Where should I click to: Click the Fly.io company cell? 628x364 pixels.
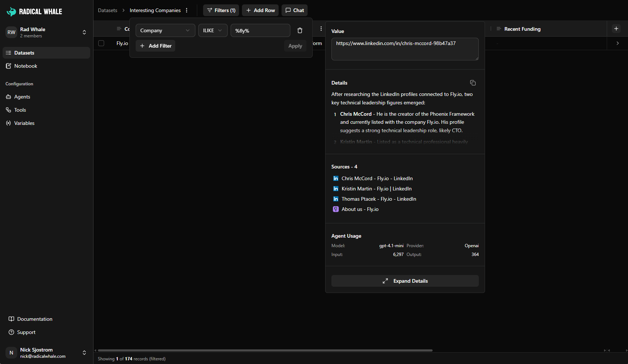click(122, 43)
